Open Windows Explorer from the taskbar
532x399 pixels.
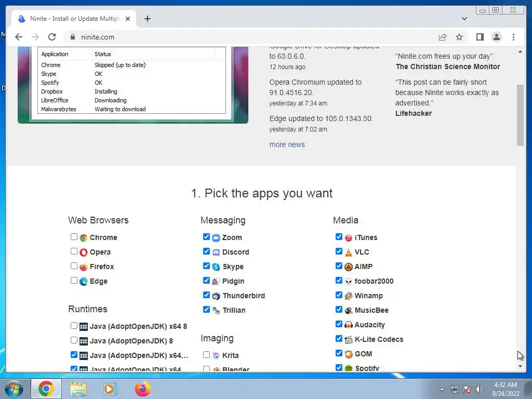coord(78,389)
